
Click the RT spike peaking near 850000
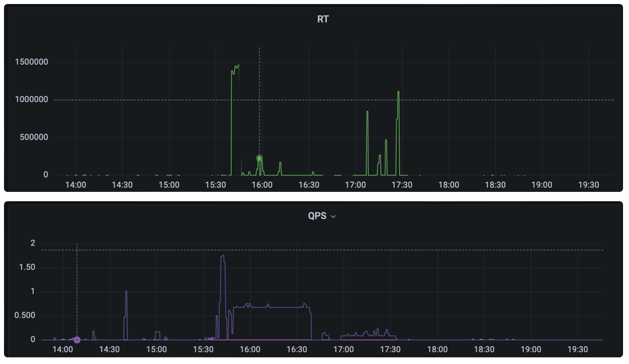click(x=367, y=113)
